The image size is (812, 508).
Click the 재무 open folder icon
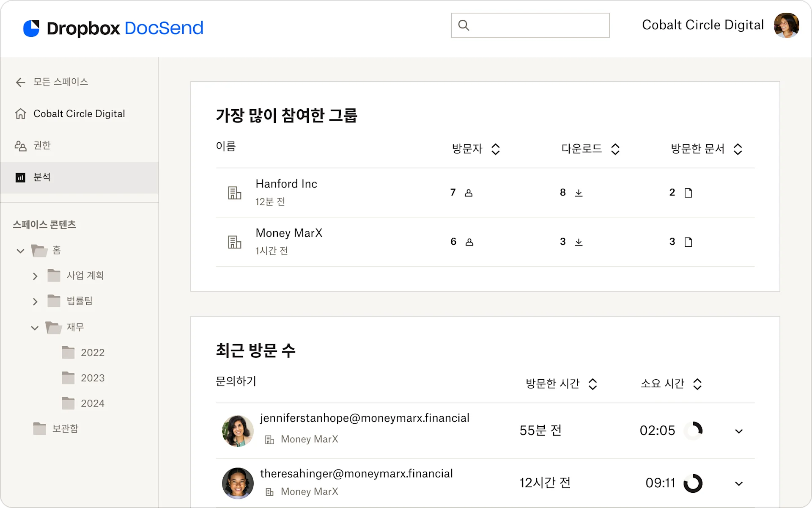tap(54, 327)
